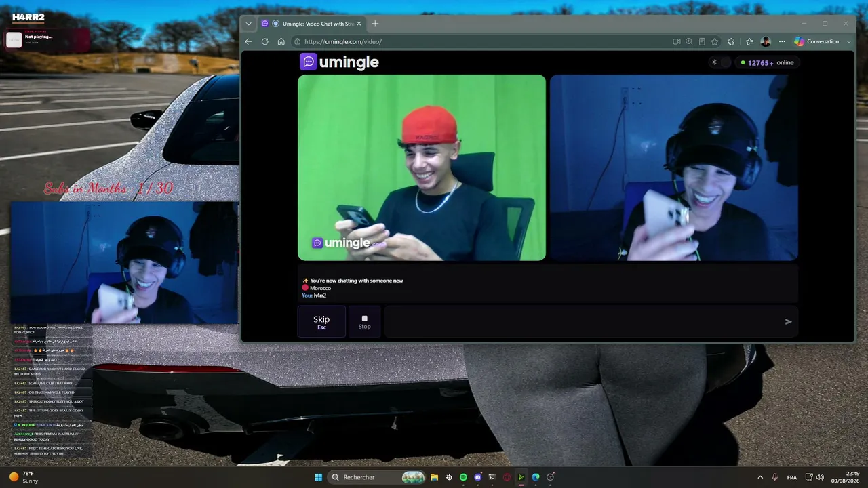Open the terminal from the taskbar
Viewport: 868px width, 488px height.
(x=492, y=477)
